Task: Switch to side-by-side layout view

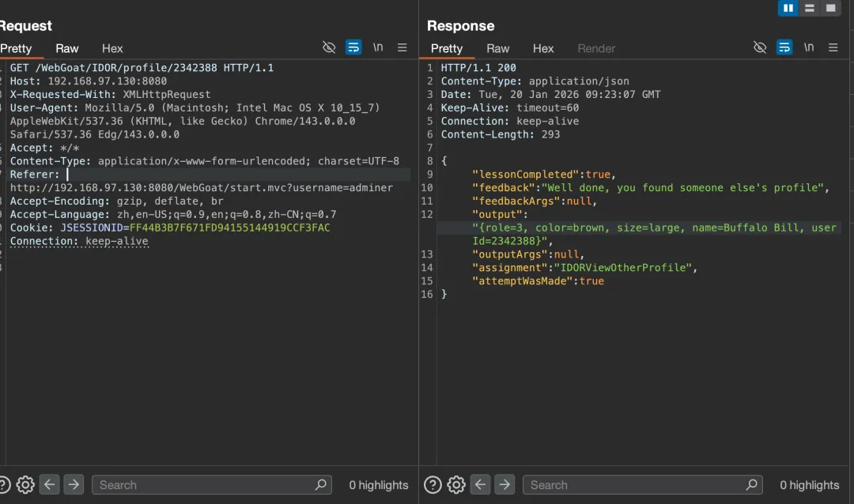Action: coord(788,8)
